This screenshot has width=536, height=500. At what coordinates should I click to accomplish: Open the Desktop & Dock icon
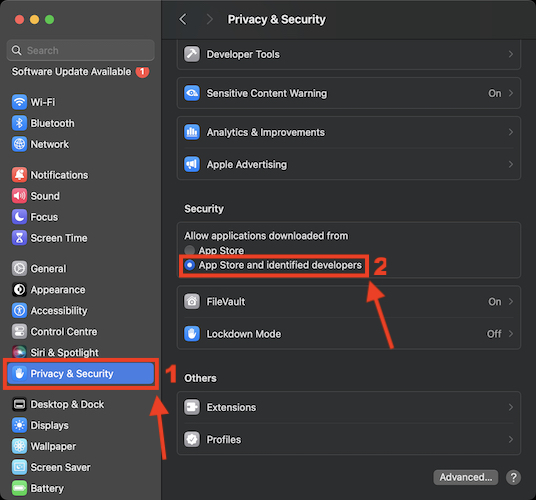[x=19, y=404]
